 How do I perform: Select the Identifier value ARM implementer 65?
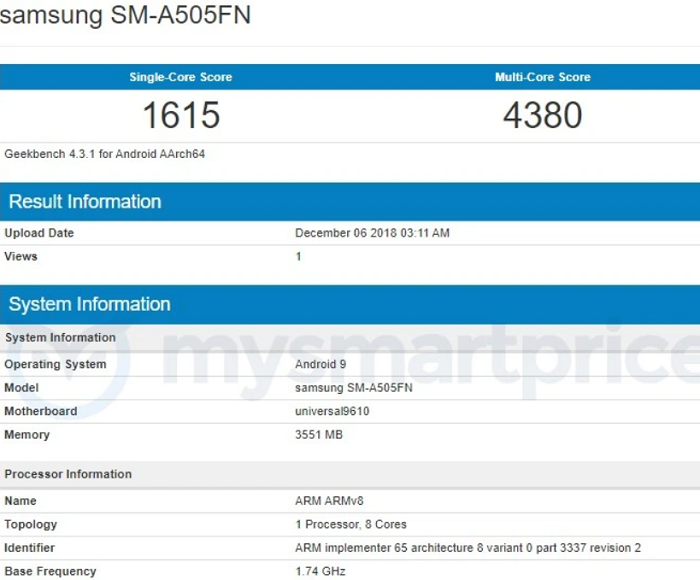(x=468, y=547)
